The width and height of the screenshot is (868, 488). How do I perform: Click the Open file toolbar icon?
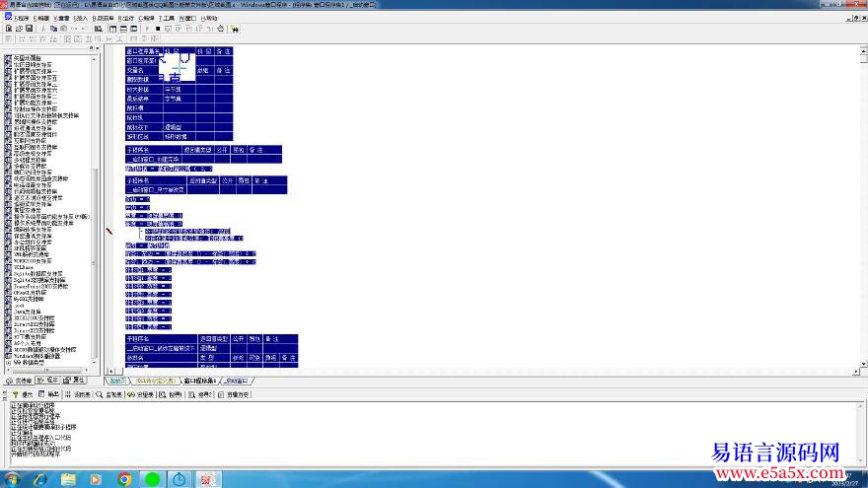[17, 29]
